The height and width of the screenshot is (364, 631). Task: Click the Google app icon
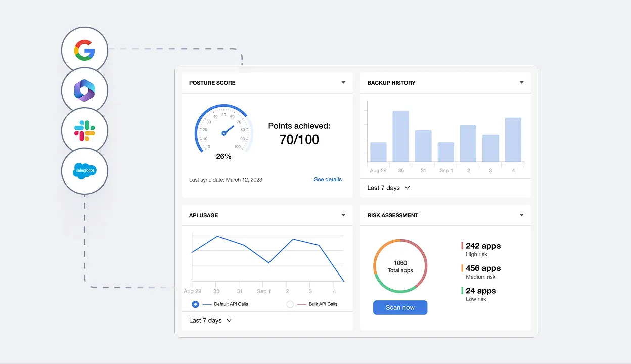(x=84, y=50)
